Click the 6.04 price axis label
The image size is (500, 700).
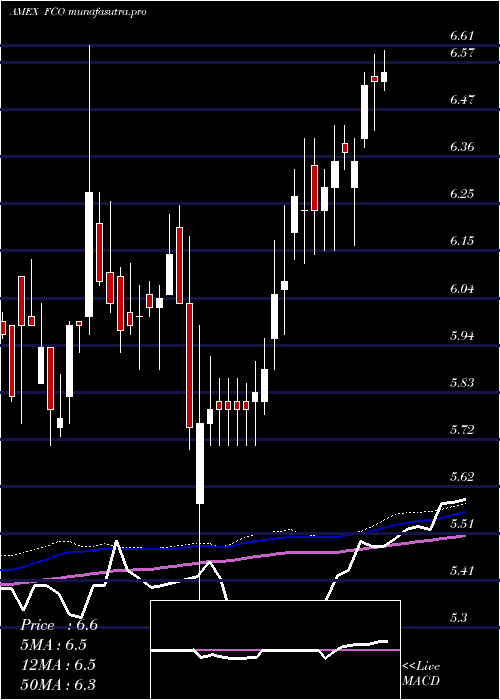tap(462, 288)
